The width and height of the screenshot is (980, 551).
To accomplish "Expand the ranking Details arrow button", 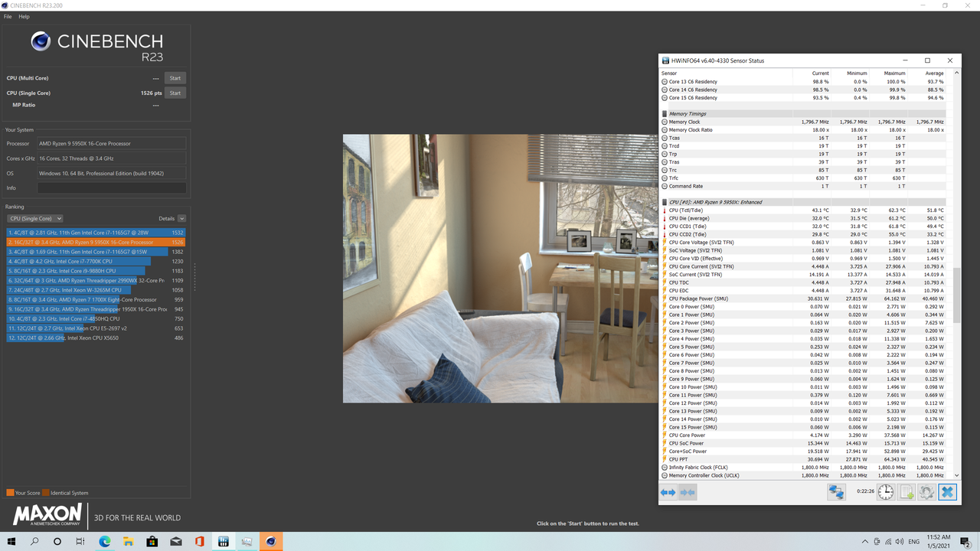I will (182, 219).
